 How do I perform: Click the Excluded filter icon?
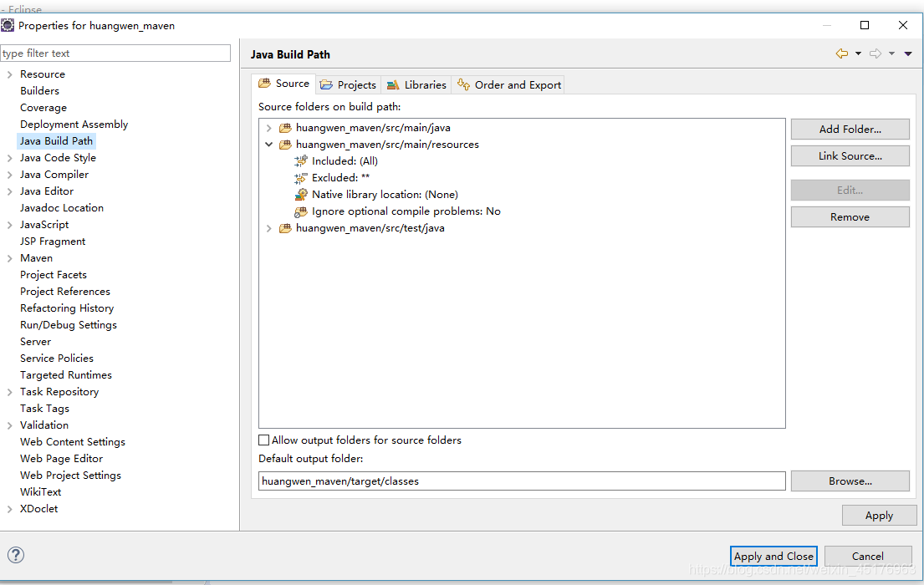(301, 178)
